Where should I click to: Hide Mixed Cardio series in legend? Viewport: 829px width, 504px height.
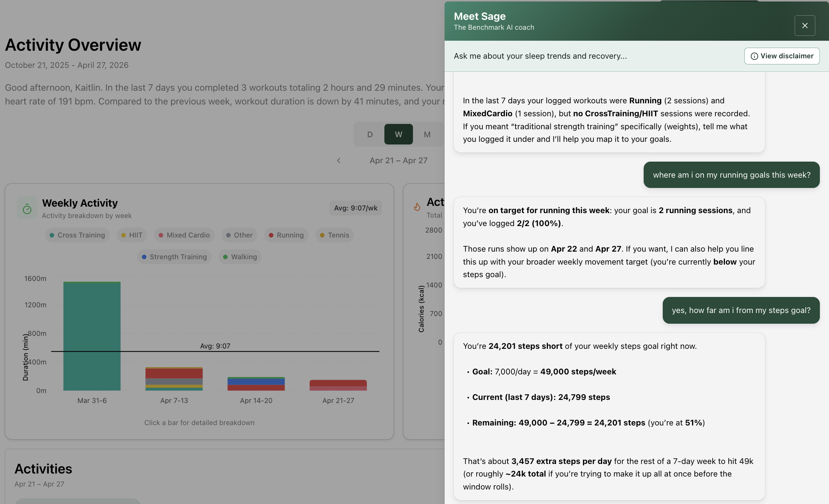[x=184, y=235]
